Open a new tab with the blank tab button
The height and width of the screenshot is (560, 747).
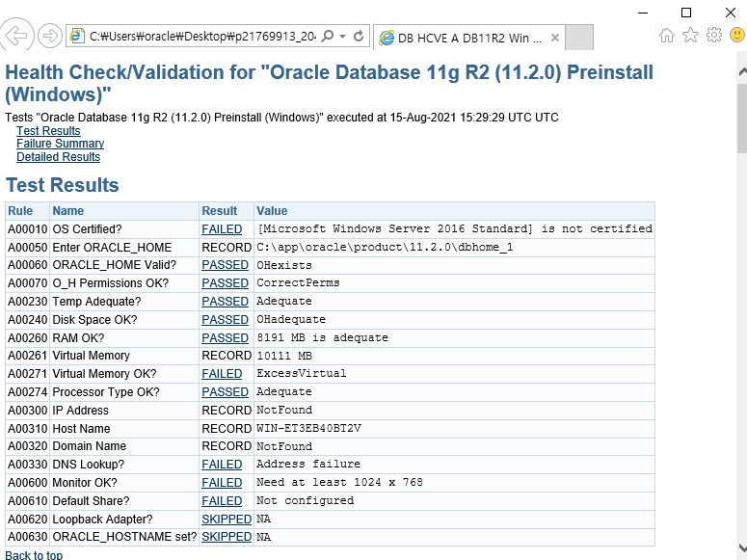(x=579, y=38)
